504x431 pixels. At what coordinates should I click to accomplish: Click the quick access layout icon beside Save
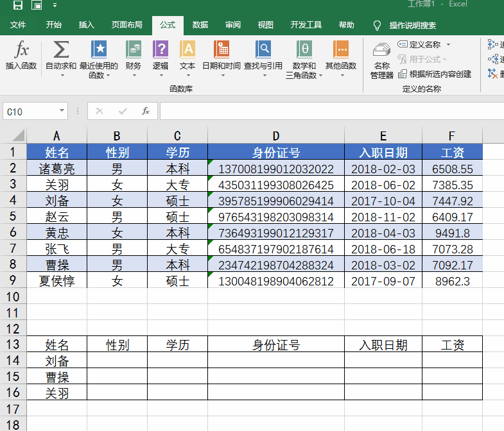[x=37, y=4]
